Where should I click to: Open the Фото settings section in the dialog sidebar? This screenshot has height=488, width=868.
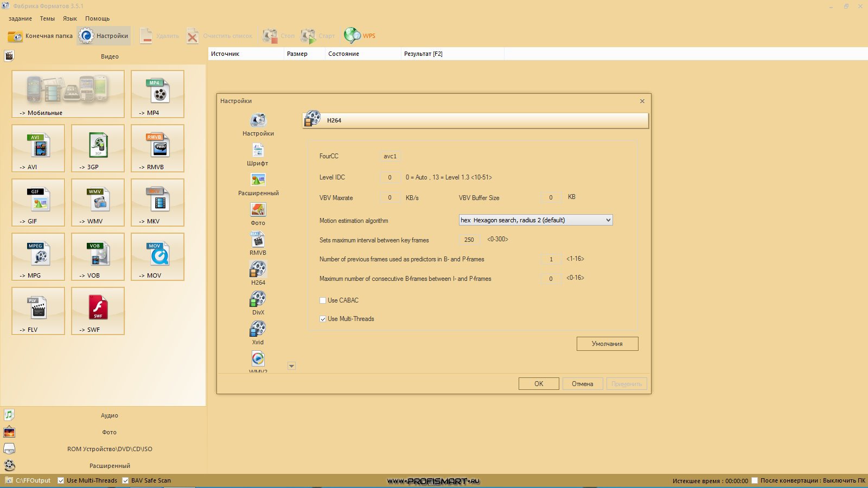coord(258,214)
